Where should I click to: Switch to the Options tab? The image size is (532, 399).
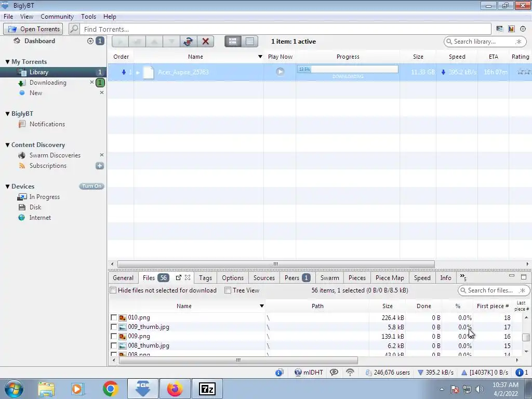coord(233,278)
